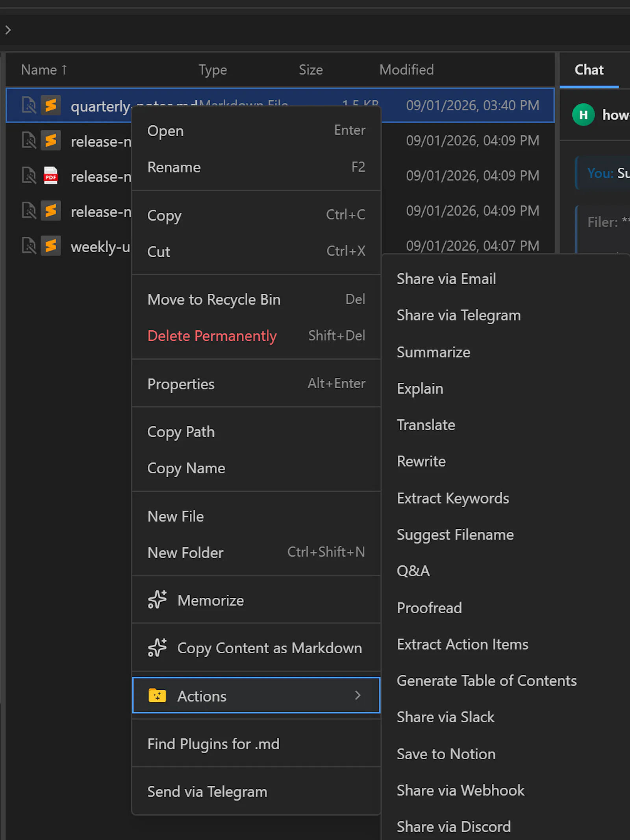Click the sparkle icon next to Memorize
This screenshot has width=630, height=840.
click(157, 600)
